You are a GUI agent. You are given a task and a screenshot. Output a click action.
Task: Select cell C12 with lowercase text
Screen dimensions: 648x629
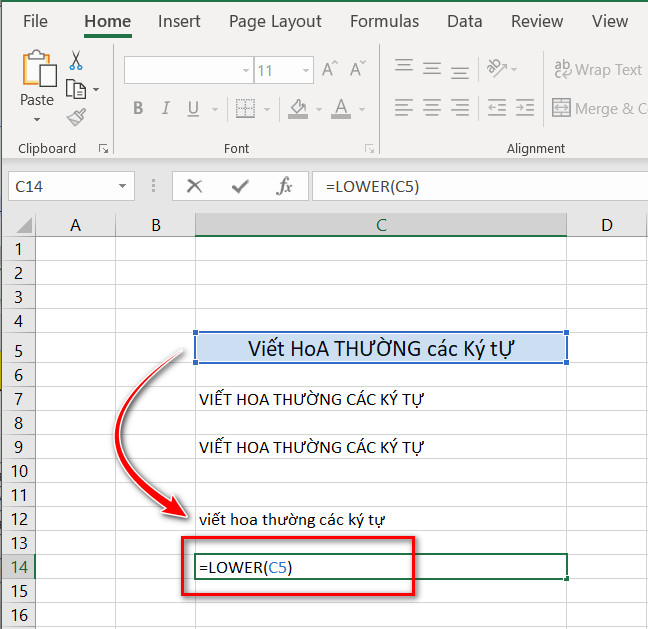click(380, 519)
